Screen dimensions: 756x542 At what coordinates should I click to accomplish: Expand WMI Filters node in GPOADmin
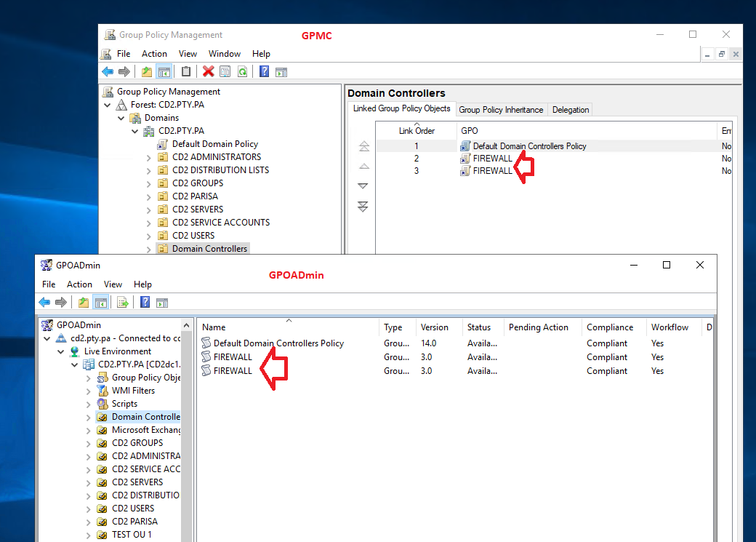[x=88, y=391]
